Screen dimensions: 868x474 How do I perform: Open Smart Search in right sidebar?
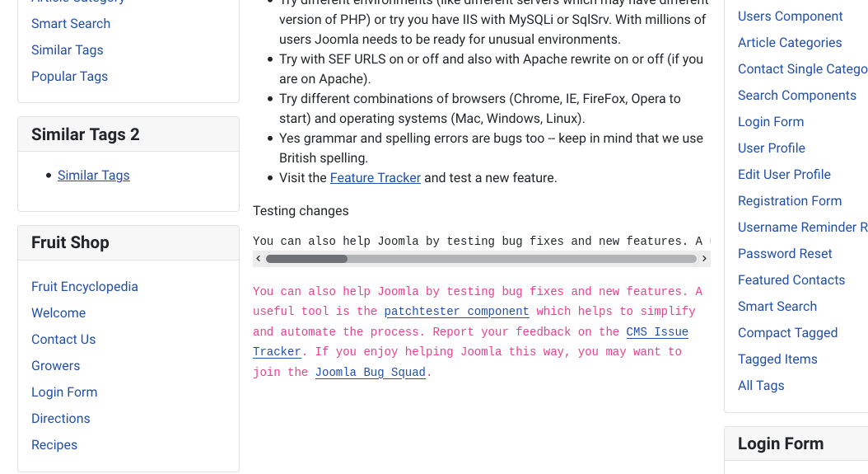(x=777, y=307)
